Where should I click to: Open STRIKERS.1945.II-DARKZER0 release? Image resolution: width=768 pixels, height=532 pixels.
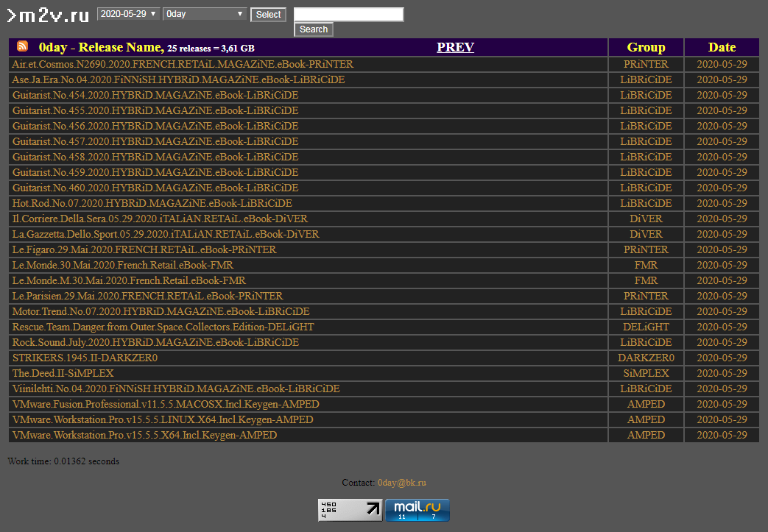tap(85, 358)
